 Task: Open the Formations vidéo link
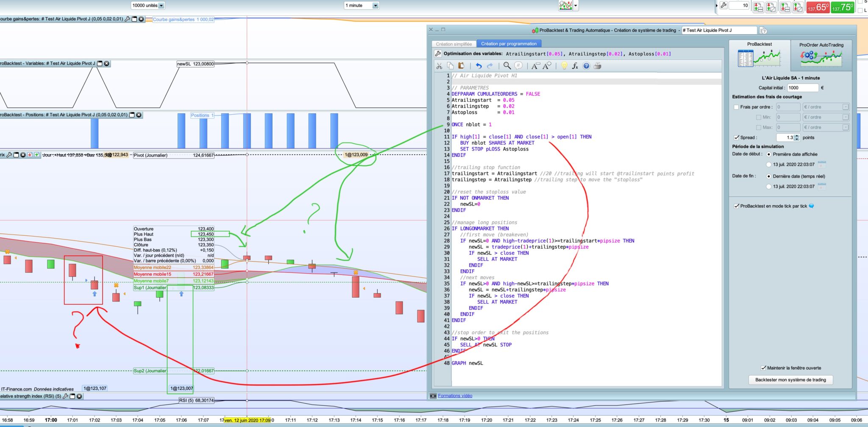[x=455, y=396]
